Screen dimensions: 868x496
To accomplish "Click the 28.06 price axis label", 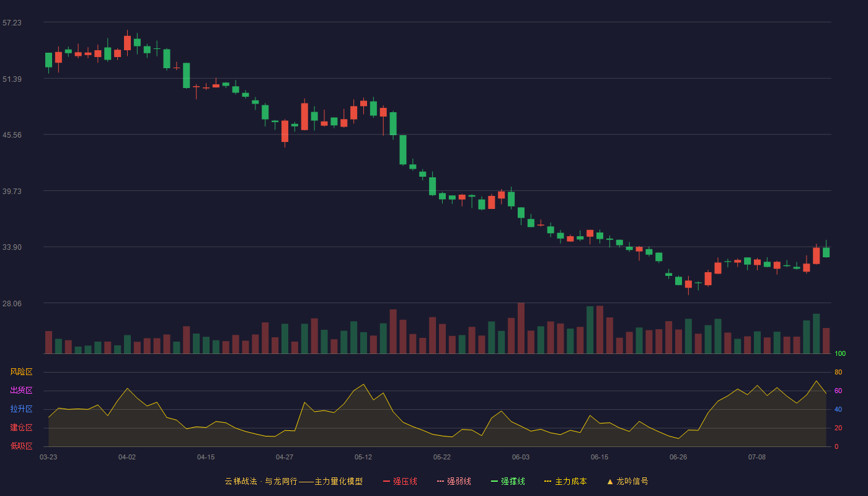I will [12, 303].
